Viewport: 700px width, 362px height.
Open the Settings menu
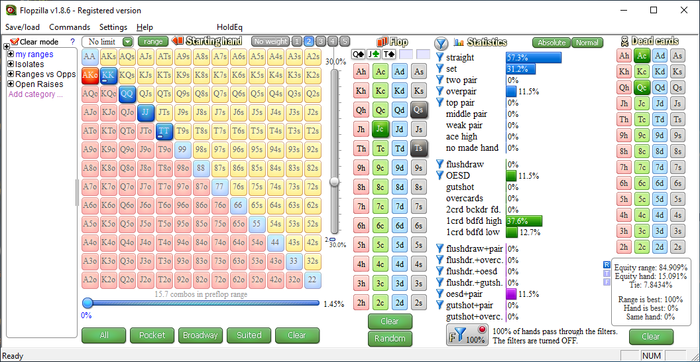coord(113,27)
